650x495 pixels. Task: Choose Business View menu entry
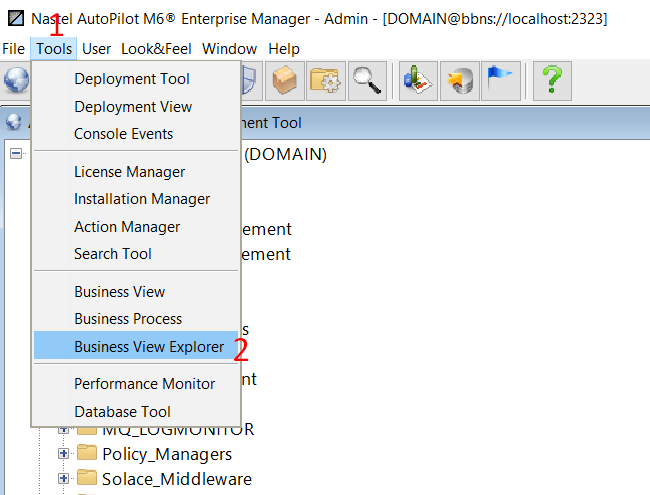[136, 292]
